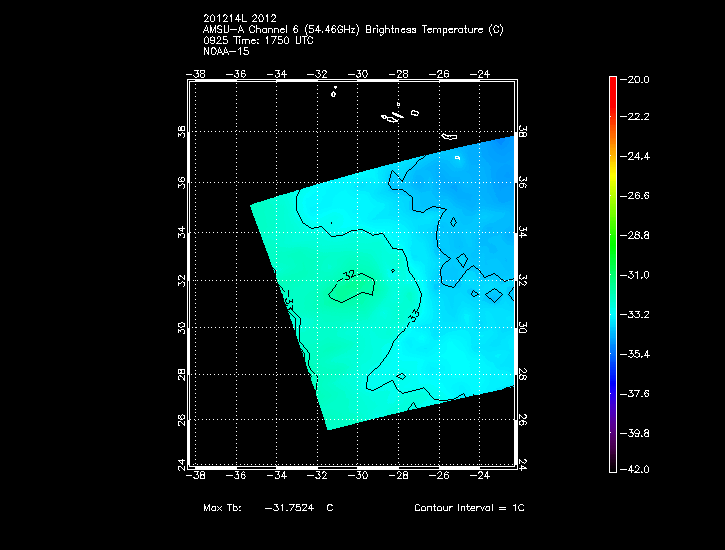The width and height of the screenshot is (725, 550).
Task: Click the -20.0 color bar label
Action: point(638,79)
